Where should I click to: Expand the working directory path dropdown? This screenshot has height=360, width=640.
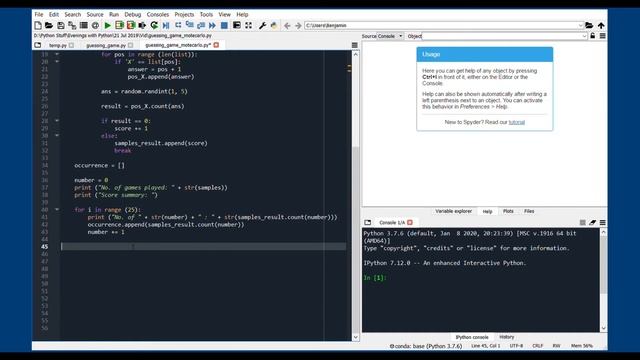click(580, 25)
